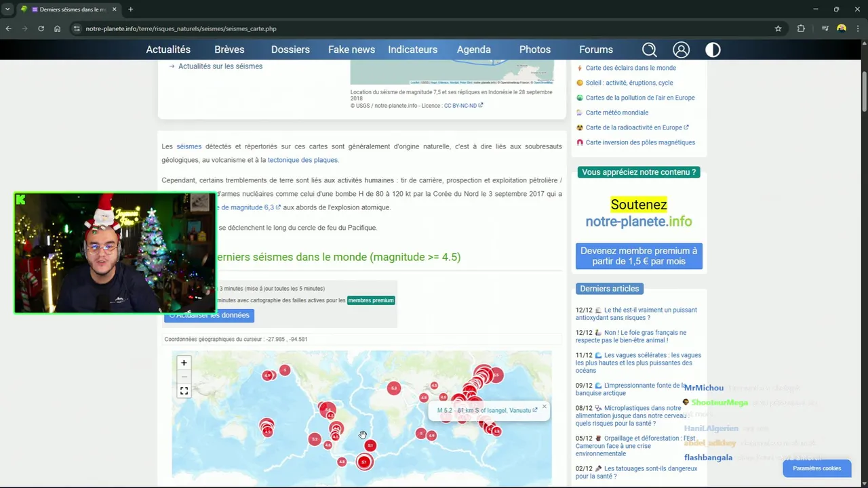Open the Forums menu
This screenshot has width=868, height=488.
(x=595, y=49)
